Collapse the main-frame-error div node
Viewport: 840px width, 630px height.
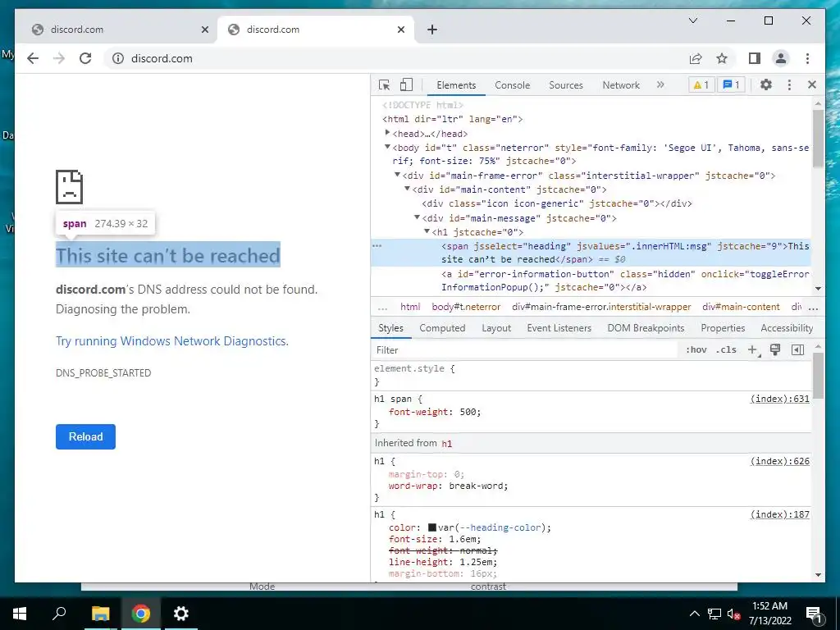[397, 175]
